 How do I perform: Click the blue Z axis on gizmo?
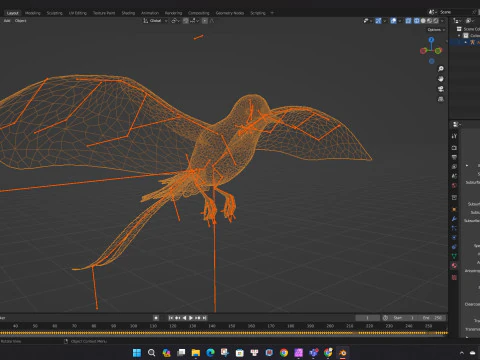[x=431, y=40]
